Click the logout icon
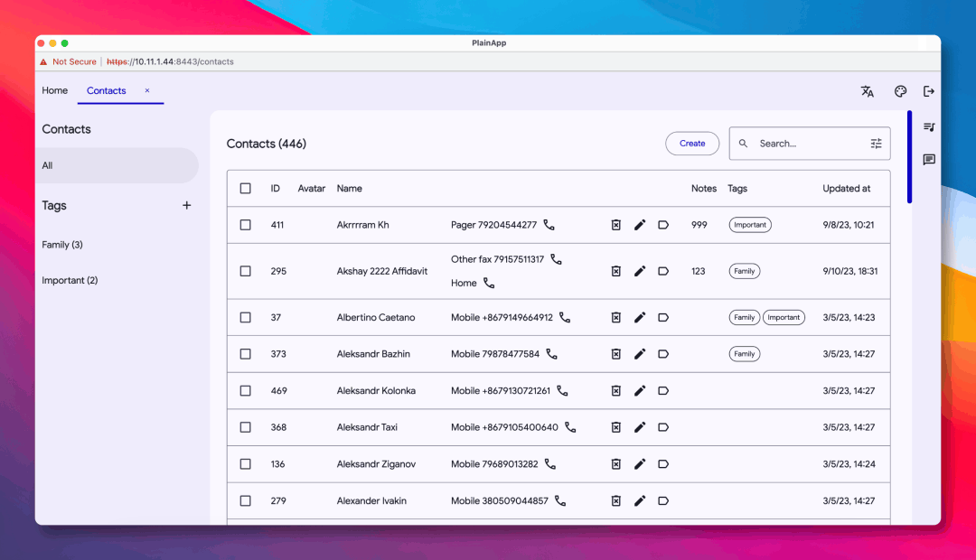 [928, 91]
